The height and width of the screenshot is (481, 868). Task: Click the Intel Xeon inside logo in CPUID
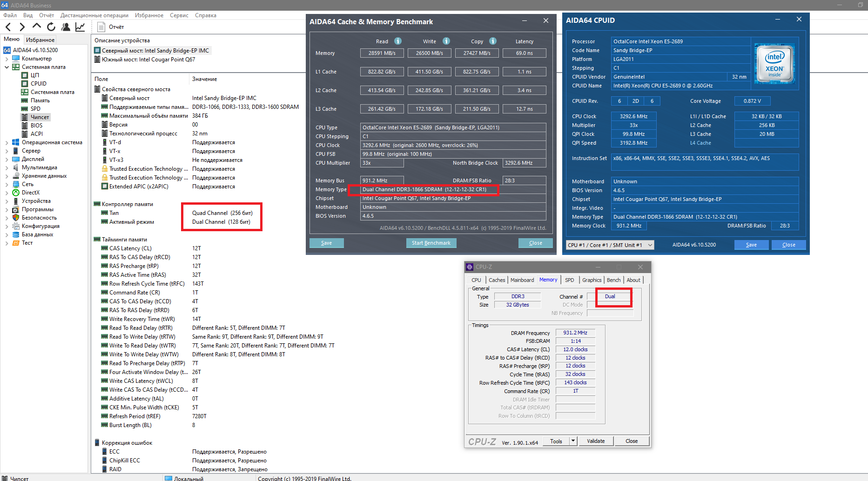(x=775, y=64)
